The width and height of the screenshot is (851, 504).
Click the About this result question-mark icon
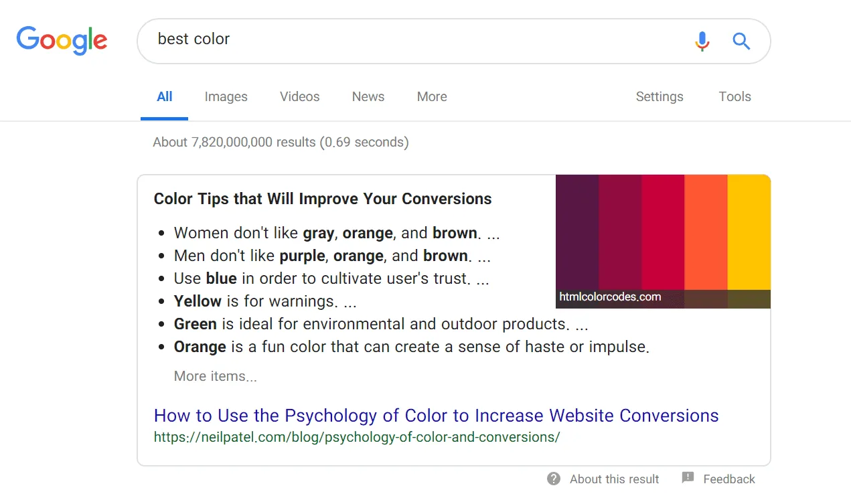554,479
